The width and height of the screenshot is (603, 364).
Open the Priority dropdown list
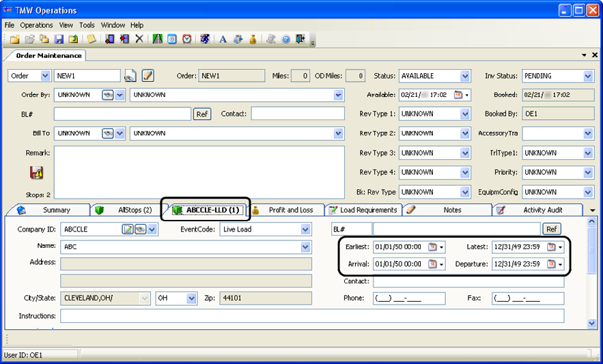coord(588,173)
